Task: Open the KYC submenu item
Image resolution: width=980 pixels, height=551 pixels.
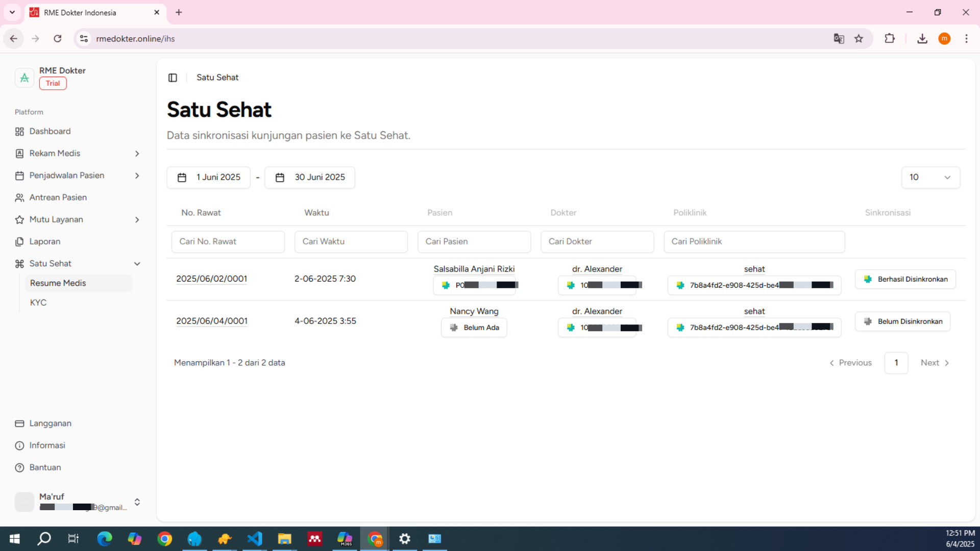Action: pyautogui.click(x=38, y=303)
